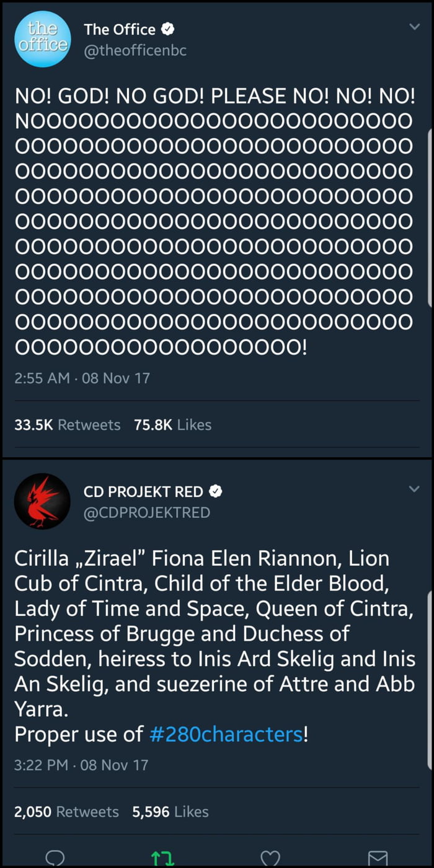This screenshot has width=434, height=868.
Task: Open the @CDPROJEKTRED handle link
Action: pyautogui.click(x=146, y=512)
